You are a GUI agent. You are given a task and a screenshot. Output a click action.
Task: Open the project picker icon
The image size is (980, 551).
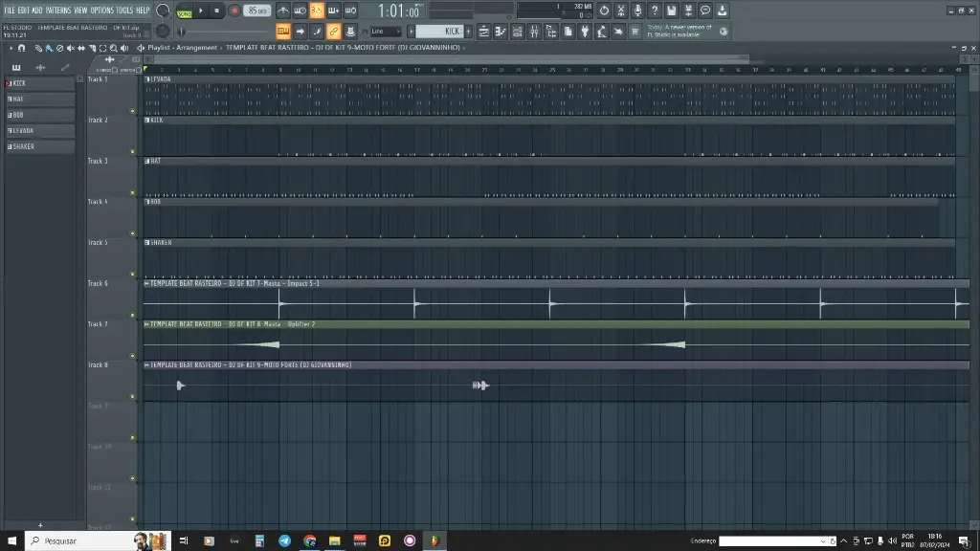tap(568, 32)
